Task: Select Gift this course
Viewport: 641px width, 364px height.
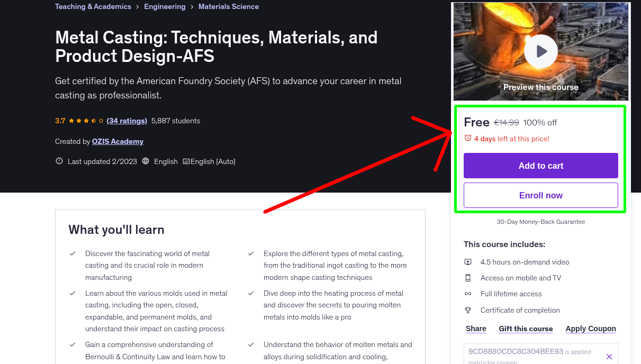Action: coord(526,329)
